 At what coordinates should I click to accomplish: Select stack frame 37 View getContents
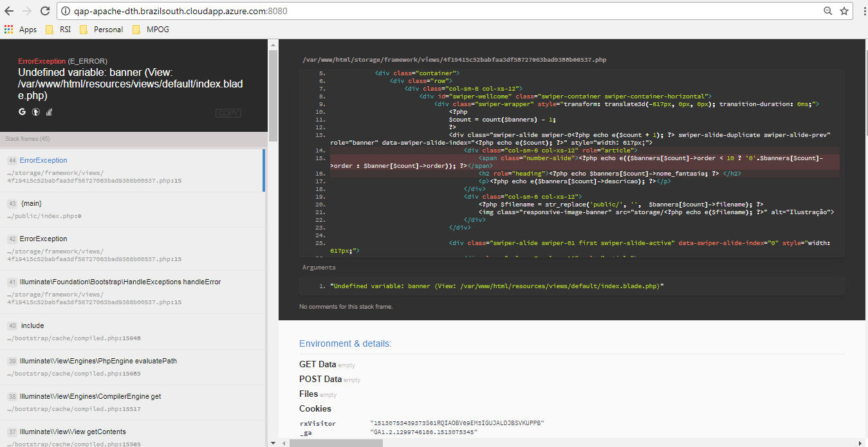[133, 434]
